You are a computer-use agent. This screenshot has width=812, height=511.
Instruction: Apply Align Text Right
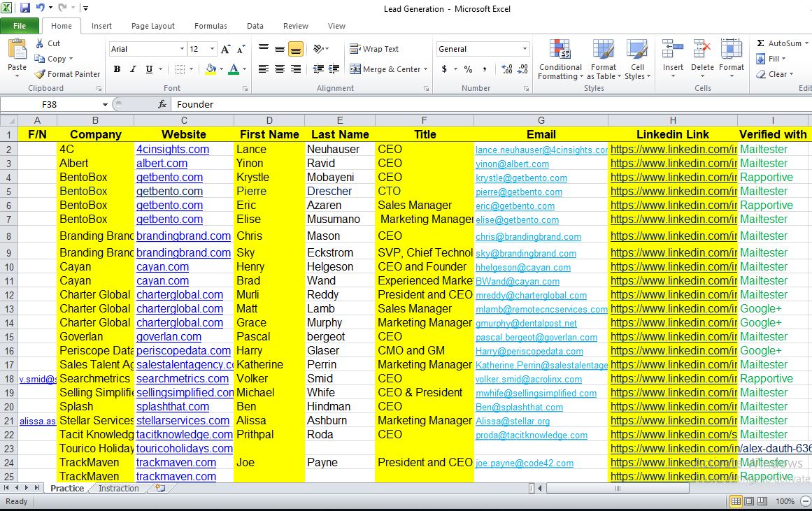click(x=296, y=69)
